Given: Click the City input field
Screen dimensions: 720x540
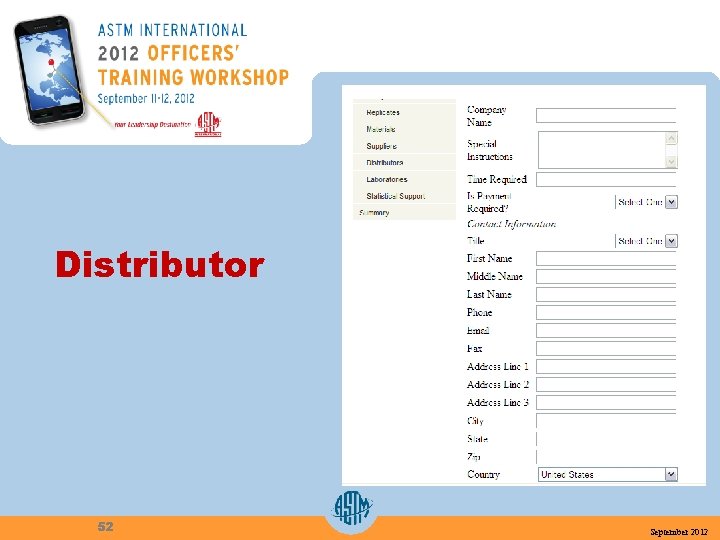Looking at the screenshot, I should pyautogui.click(x=606, y=421).
